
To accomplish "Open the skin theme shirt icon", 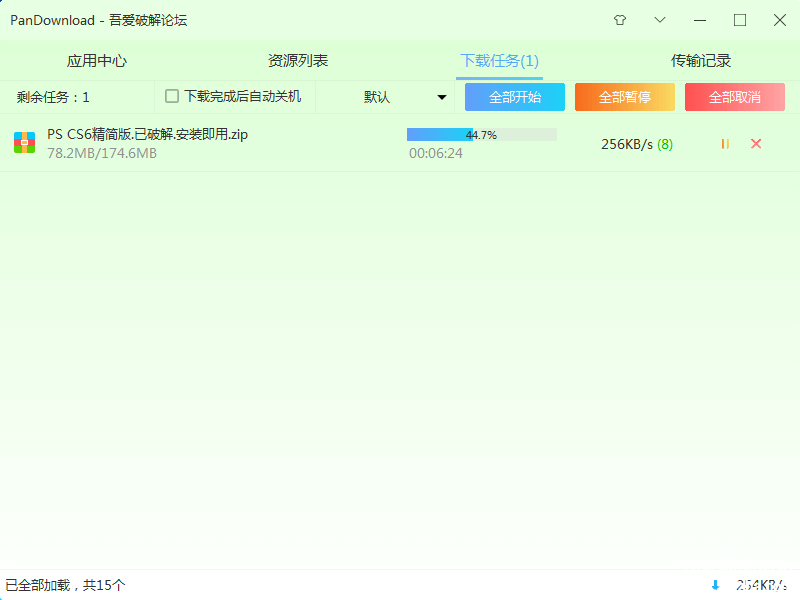I will click(620, 20).
